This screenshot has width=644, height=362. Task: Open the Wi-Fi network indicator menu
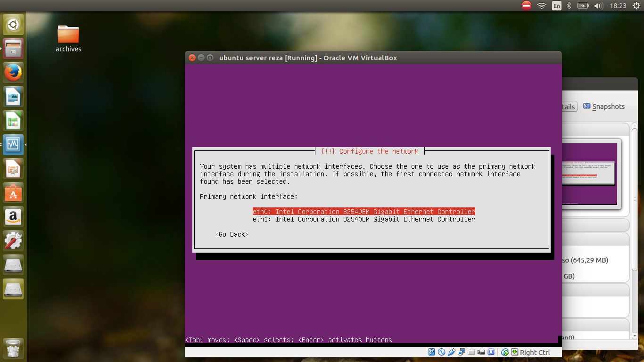(x=541, y=6)
